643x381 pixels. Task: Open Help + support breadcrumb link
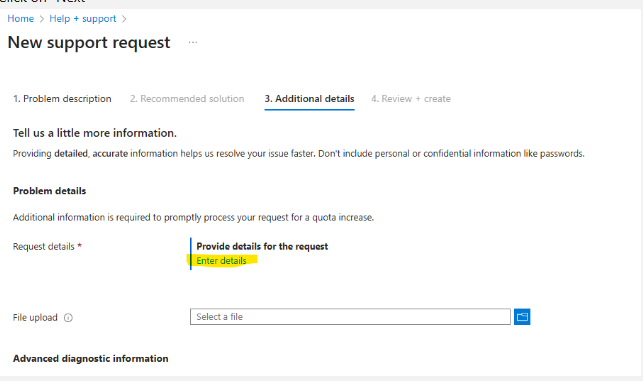[x=83, y=18]
